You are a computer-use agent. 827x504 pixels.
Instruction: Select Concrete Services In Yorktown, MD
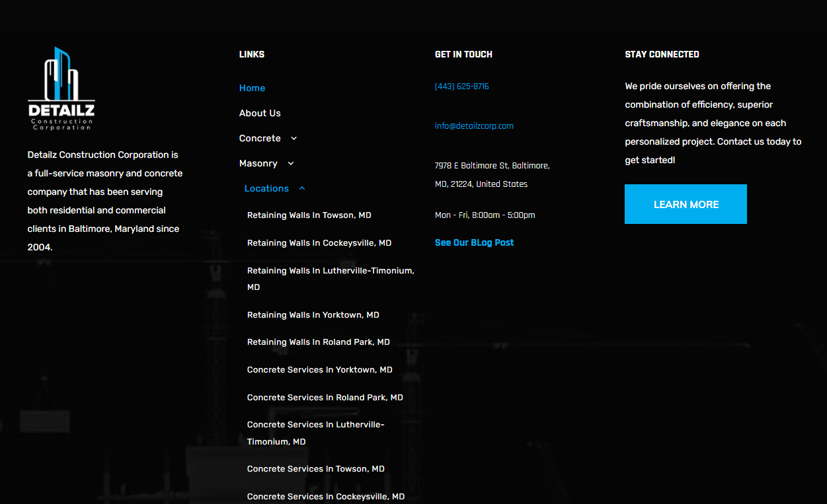click(319, 370)
